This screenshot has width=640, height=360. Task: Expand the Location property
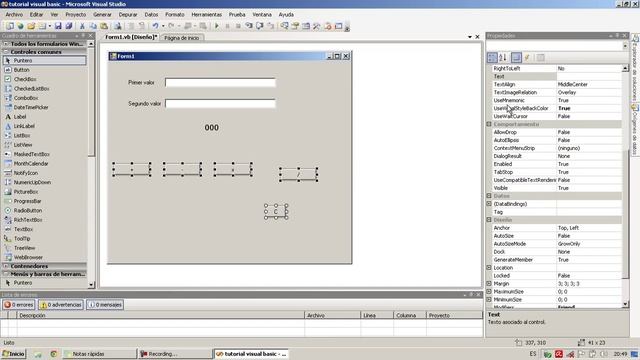click(489, 268)
